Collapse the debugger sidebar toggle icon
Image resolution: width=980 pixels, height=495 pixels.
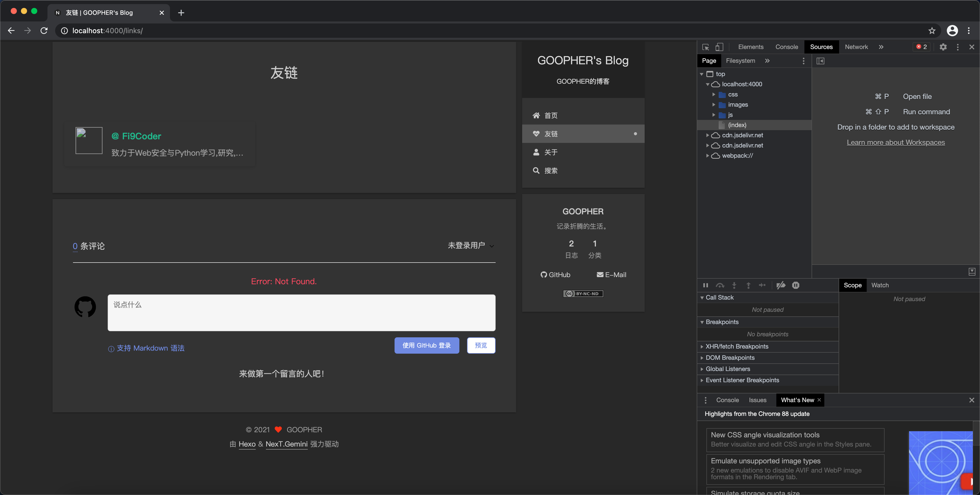(972, 271)
